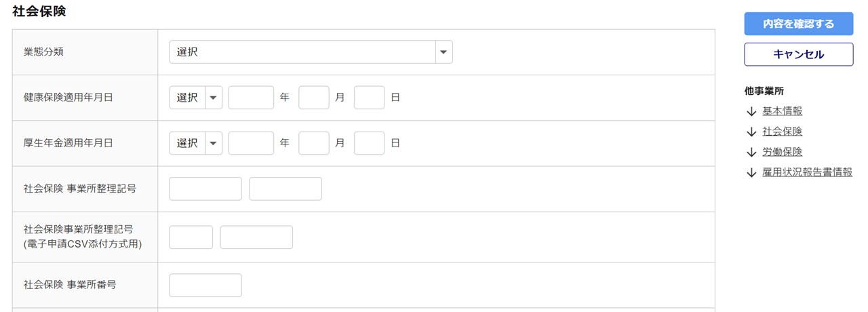Click the down arrow icon beside 労働保険

point(751,153)
